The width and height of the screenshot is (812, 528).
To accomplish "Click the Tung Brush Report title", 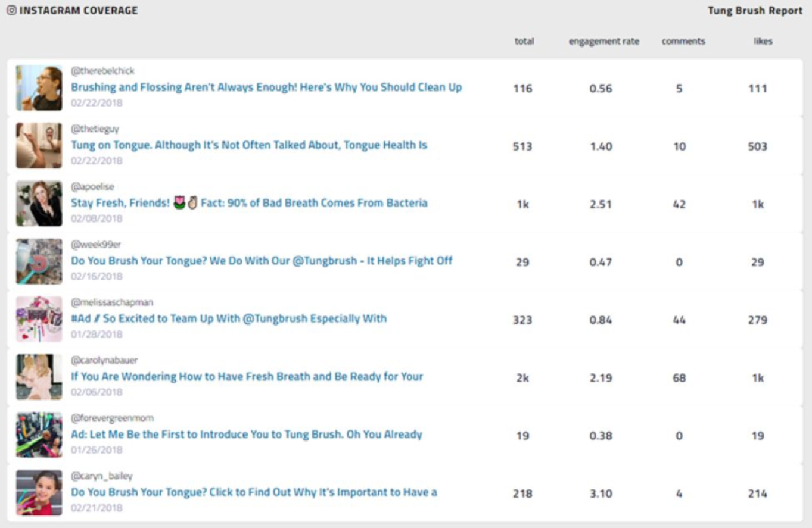I will click(755, 11).
